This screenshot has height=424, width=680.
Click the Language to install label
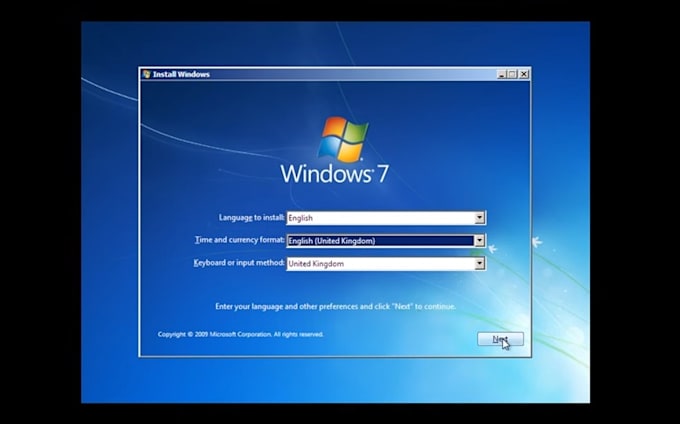252,217
